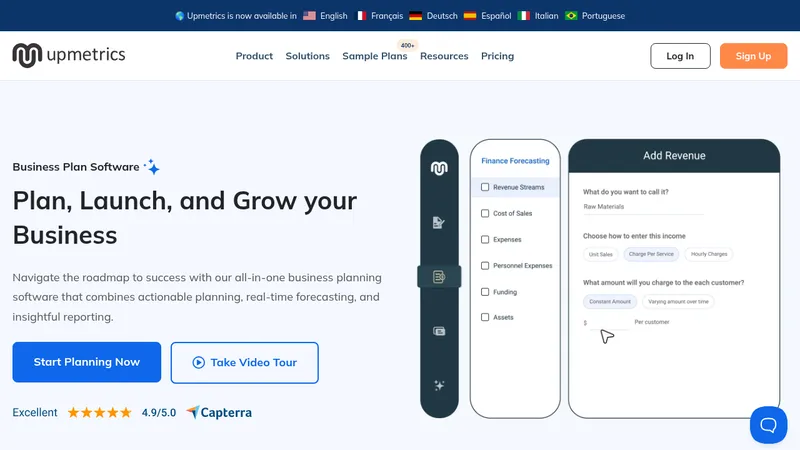The image size is (800, 450).
Task: Check the Revenue Streams checkbox
Action: click(485, 187)
